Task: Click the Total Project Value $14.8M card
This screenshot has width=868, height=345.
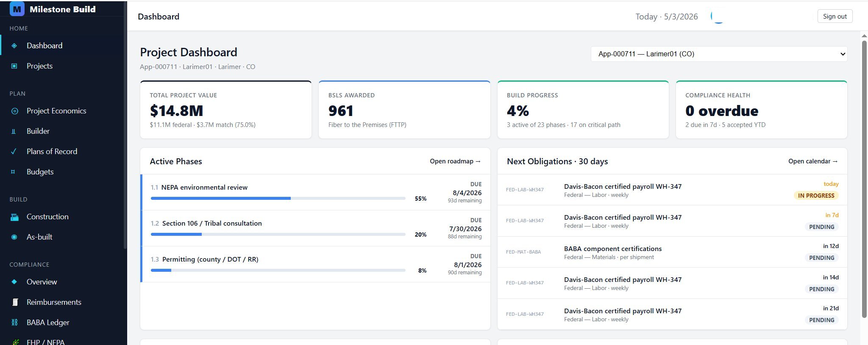Action: tap(226, 110)
